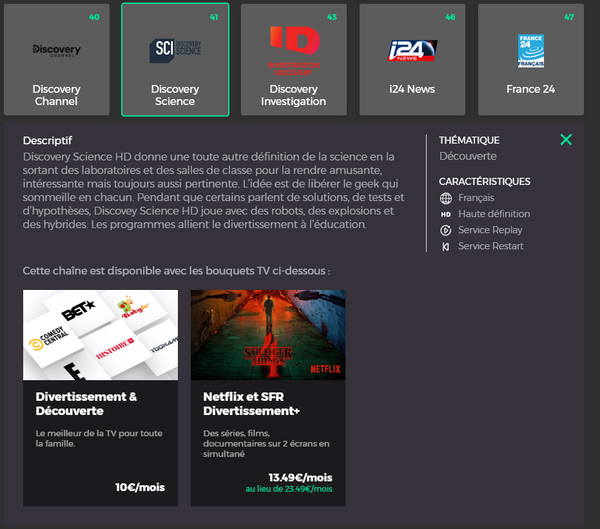Click the Discovery Science SCI logo
This screenshot has width=600, height=529.
[175, 49]
